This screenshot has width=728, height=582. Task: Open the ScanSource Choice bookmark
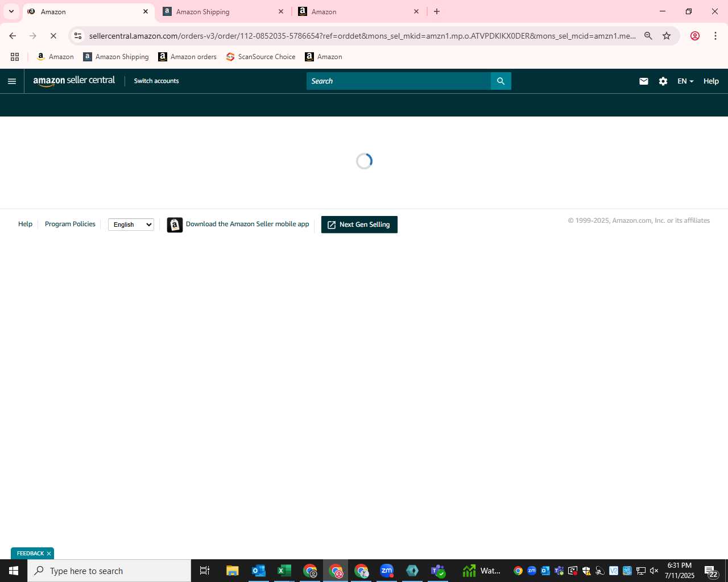tap(260, 57)
